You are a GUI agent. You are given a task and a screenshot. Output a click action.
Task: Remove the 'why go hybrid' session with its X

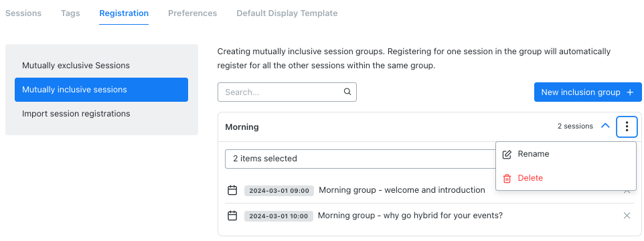(x=627, y=216)
